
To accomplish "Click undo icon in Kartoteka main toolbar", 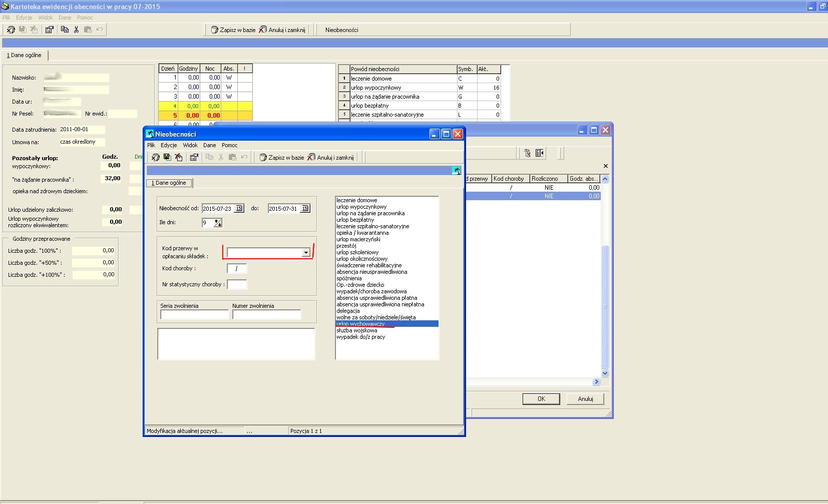I will coord(100,30).
